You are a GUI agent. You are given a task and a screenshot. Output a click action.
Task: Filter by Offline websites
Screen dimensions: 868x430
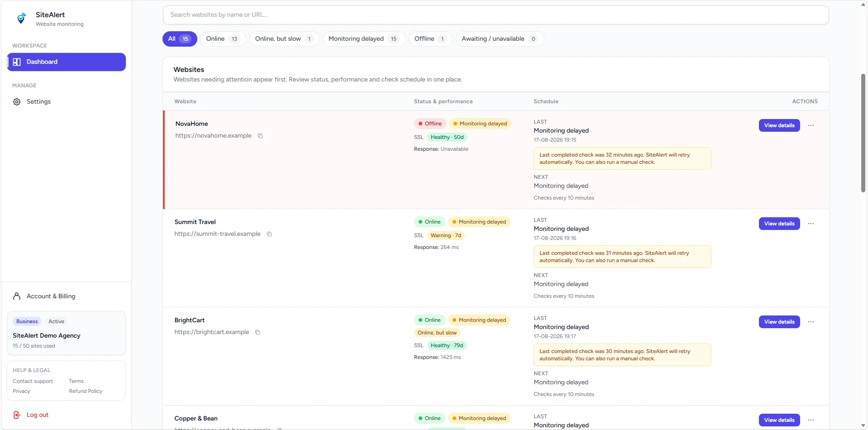click(x=430, y=39)
